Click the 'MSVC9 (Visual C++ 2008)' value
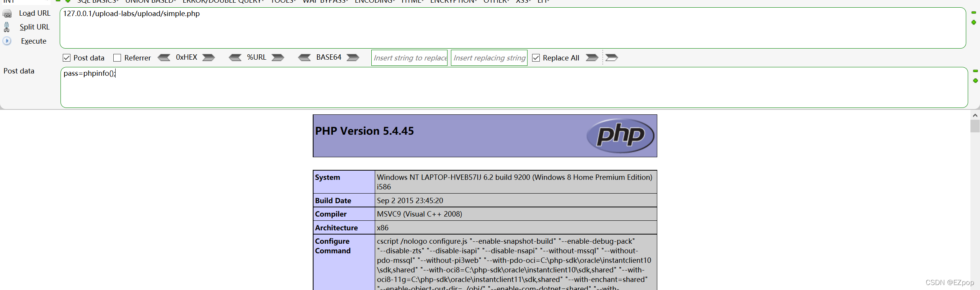 (420, 214)
